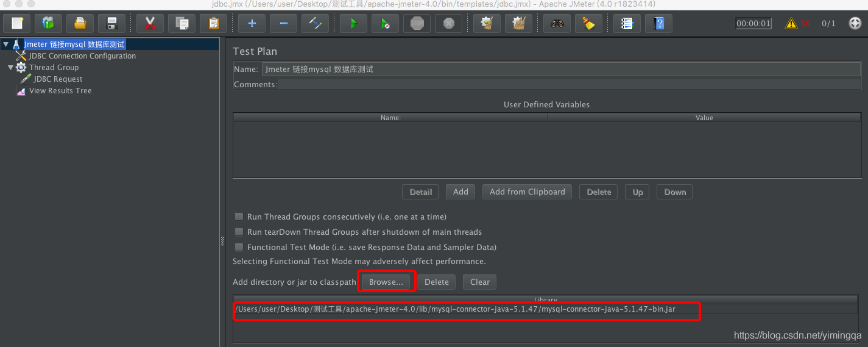
Task: Click Delete button next to Browse
Action: click(x=437, y=282)
